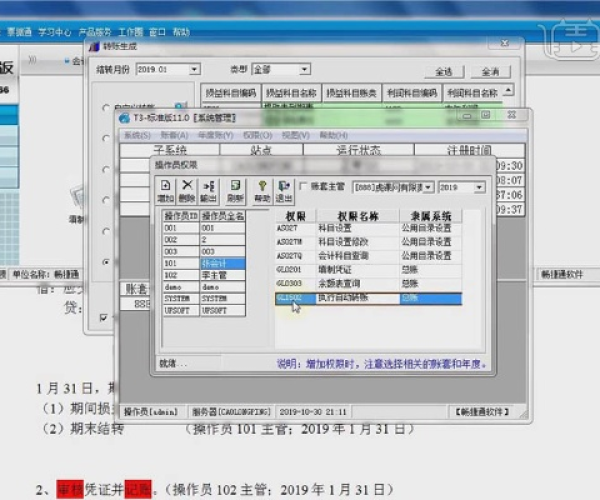Click the T3 系统管理 window title icon
The height and width of the screenshot is (500, 600).
pos(124,118)
